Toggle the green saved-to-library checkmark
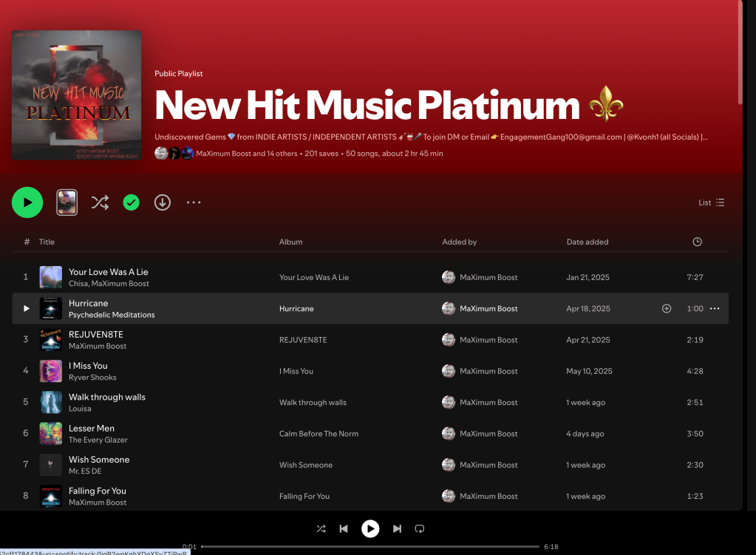The image size is (756, 555). point(131,202)
